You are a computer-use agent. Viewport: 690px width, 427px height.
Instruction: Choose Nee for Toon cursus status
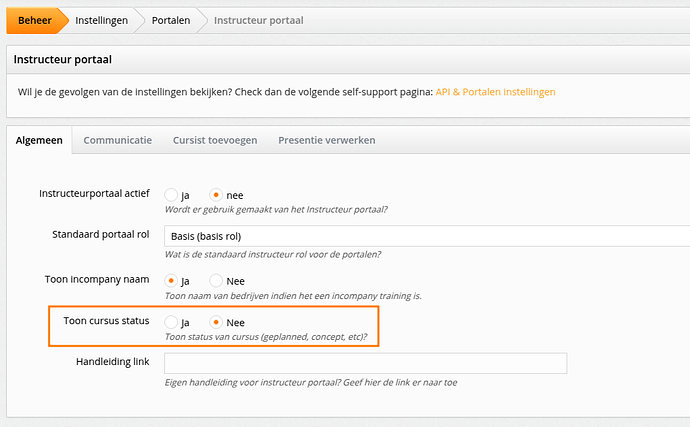point(216,322)
